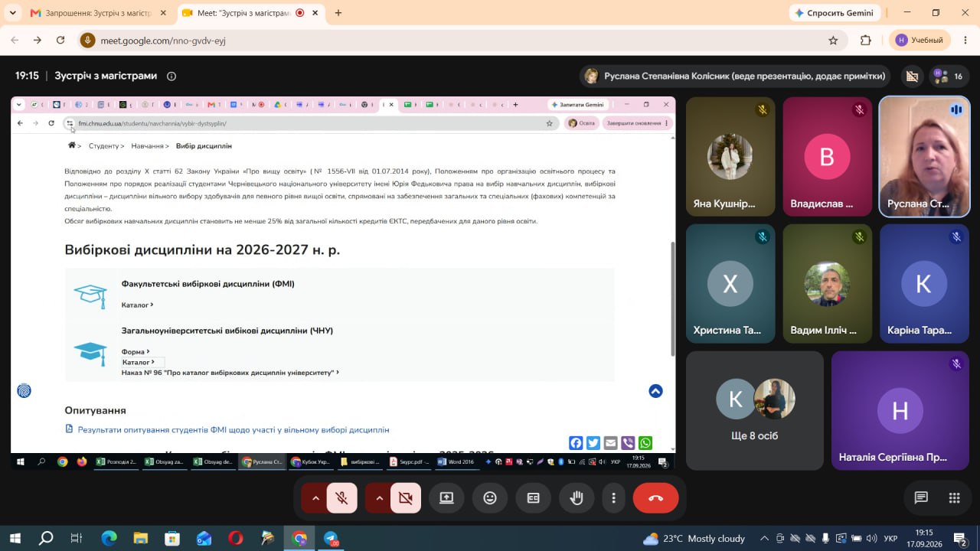Viewport: 980px width, 551px height.
Task: Go back in the browser
Action: (x=15, y=41)
